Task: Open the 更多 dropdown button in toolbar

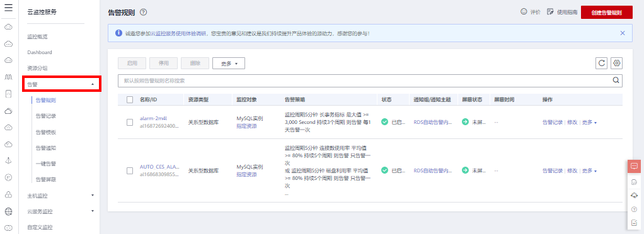Action: [229, 63]
